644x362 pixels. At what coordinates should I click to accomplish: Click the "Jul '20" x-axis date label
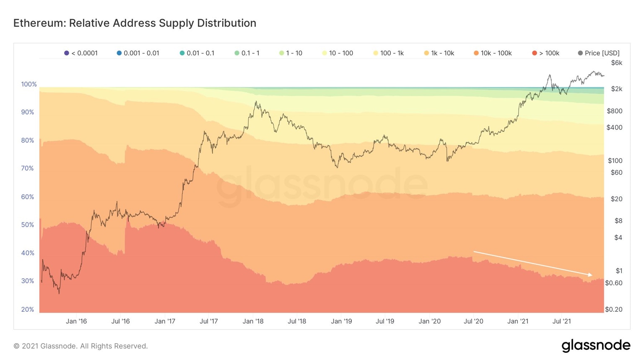[x=473, y=321]
